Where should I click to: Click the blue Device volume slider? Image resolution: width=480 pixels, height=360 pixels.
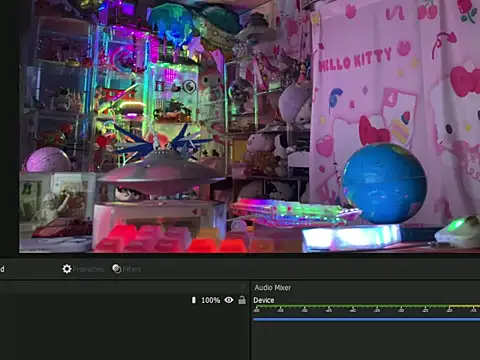pos(366,319)
